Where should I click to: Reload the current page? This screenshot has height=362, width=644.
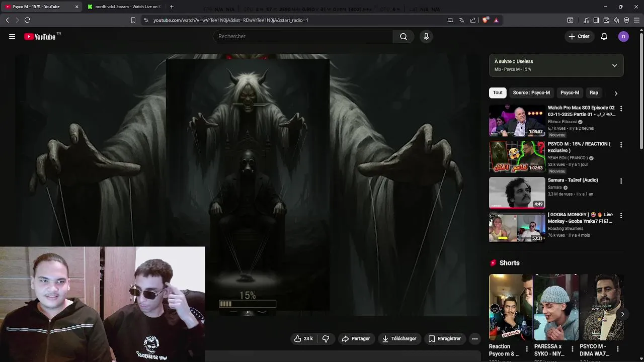[x=27, y=20]
